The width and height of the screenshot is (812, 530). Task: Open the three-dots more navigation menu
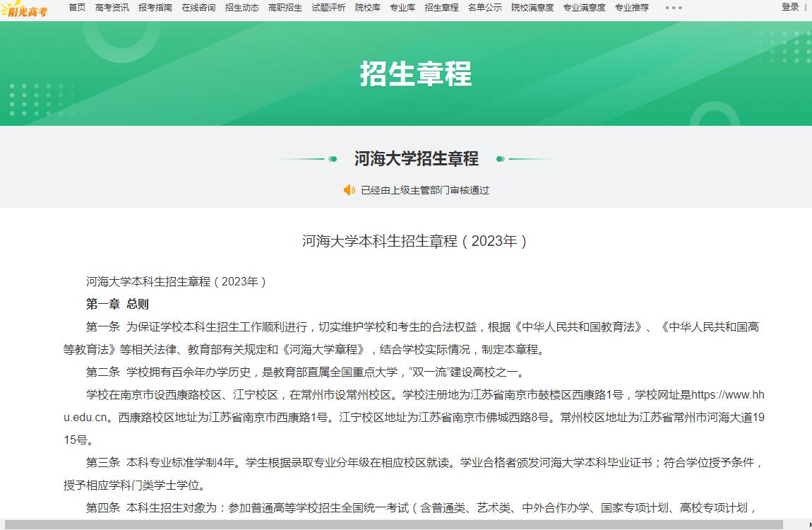[x=673, y=8]
